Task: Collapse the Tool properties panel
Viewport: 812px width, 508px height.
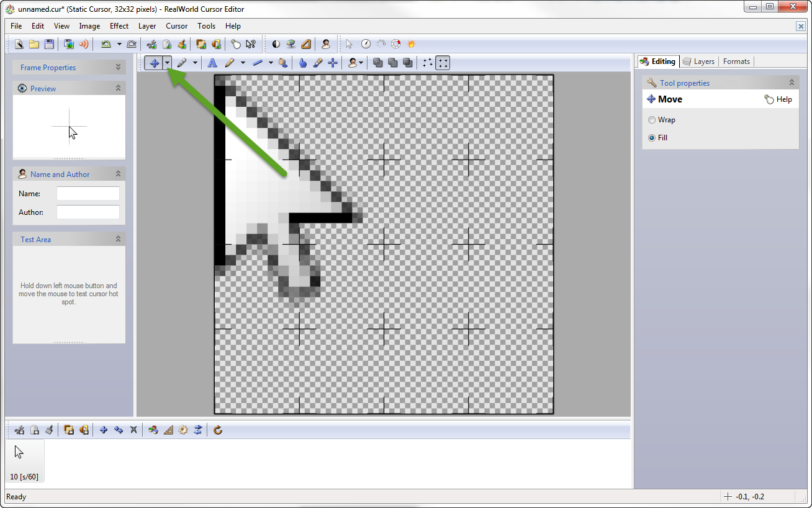Action: point(792,83)
